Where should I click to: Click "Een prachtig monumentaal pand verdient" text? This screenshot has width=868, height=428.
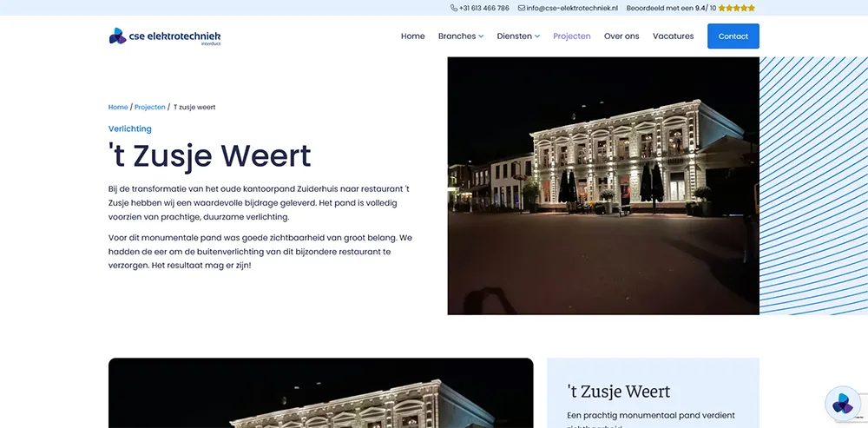click(651, 415)
